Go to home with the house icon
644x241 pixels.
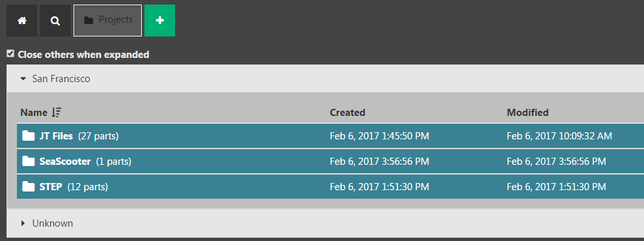[21, 21]
